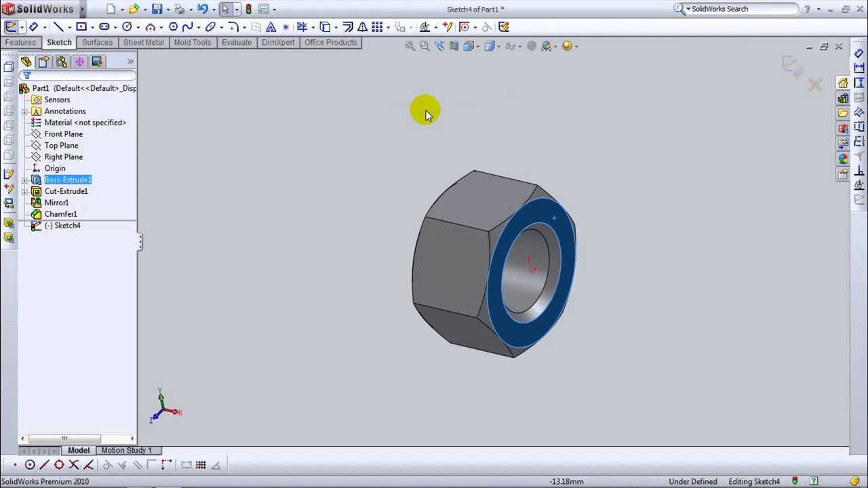Open the Trim Entities tool
Image resolution: width=868 pixels, height=488 pixels.
click(x=302, y=27)
